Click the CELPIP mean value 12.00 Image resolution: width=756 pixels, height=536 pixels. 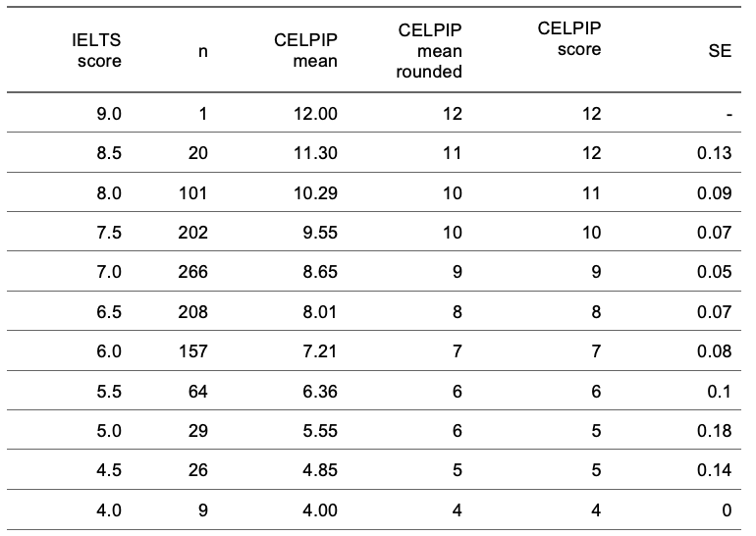[315, 114]
